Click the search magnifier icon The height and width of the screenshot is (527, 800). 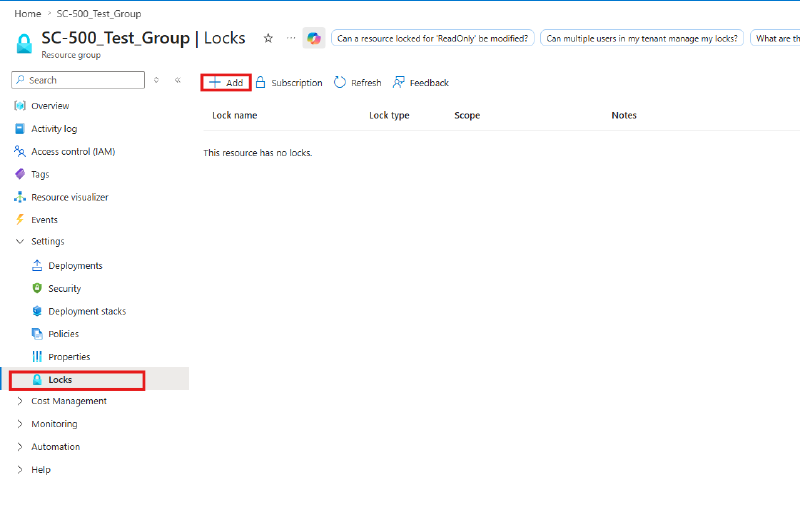click(20, 80)
